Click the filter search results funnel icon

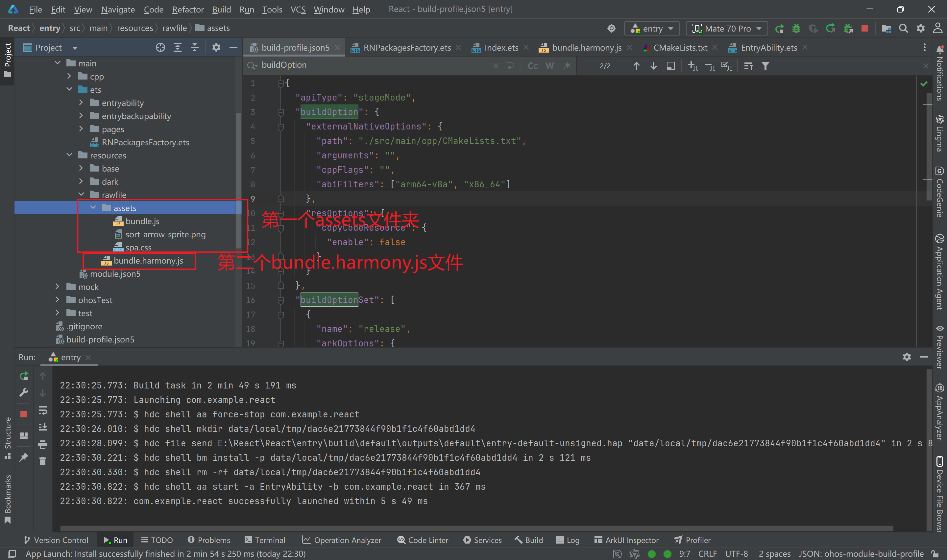click(765, 66)
